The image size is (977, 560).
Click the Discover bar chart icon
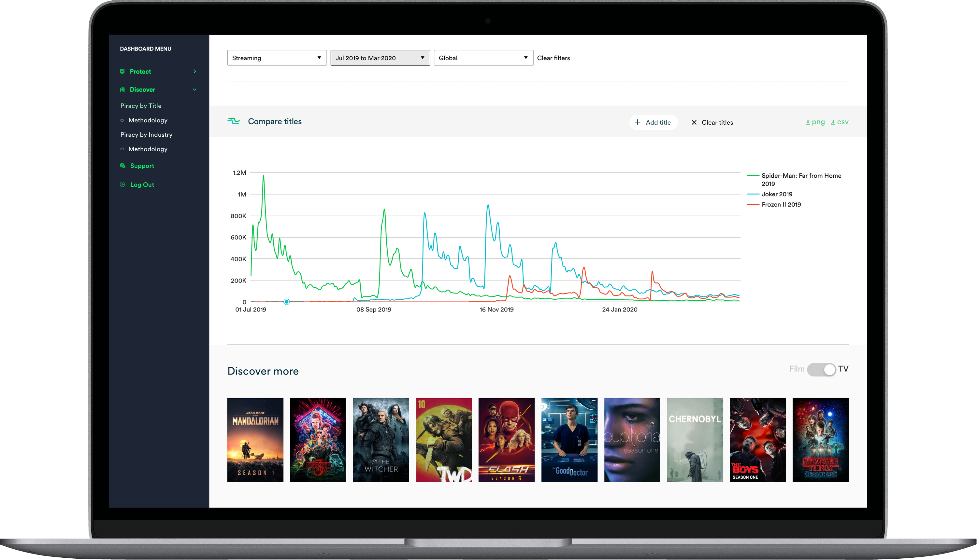tap(122, 89)
